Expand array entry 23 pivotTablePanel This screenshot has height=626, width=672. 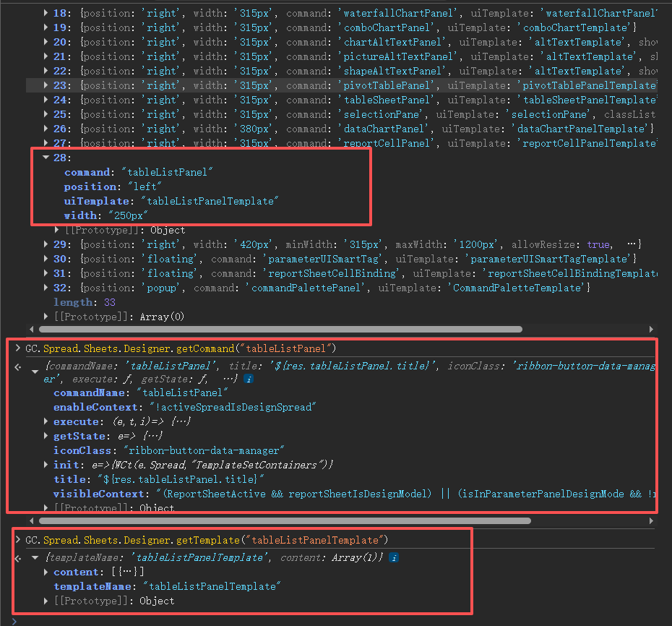(x=46, y=85)
